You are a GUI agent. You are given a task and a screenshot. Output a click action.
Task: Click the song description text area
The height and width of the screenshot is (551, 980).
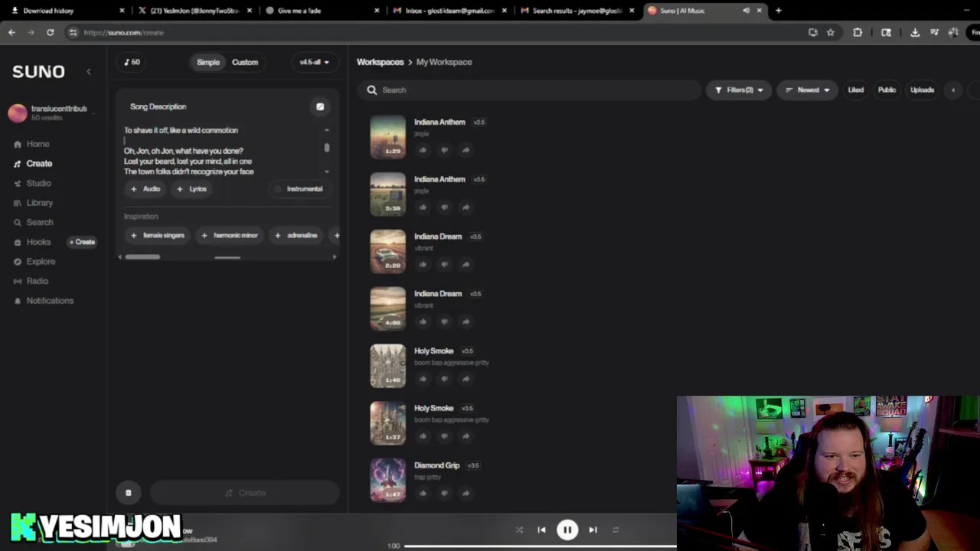(222, 151)
